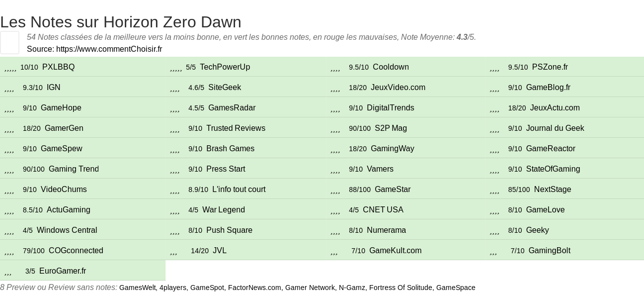The image size is (644, 293).
Task: Click the product thumbnail beside the summary
Action: [x=9, y=42]
